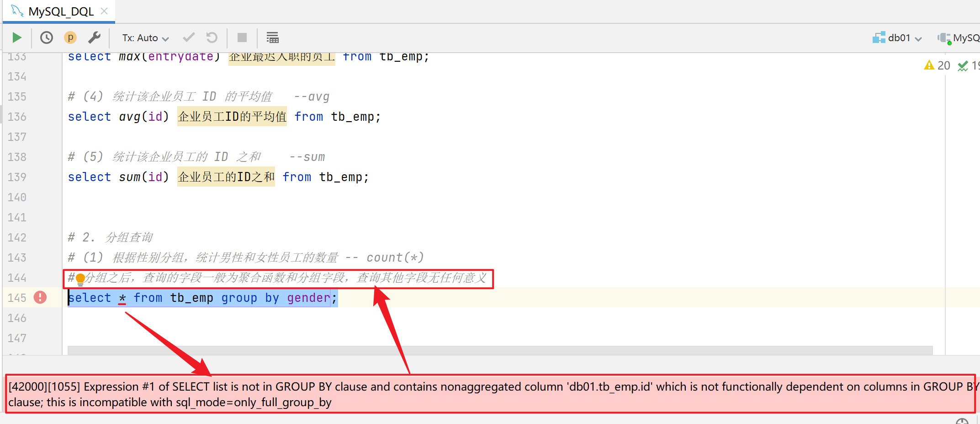Open query settings wrench icon
Image resolution: width=980 pixels, height=424 pixels.
pyautogui.click(x=95, y=38)
